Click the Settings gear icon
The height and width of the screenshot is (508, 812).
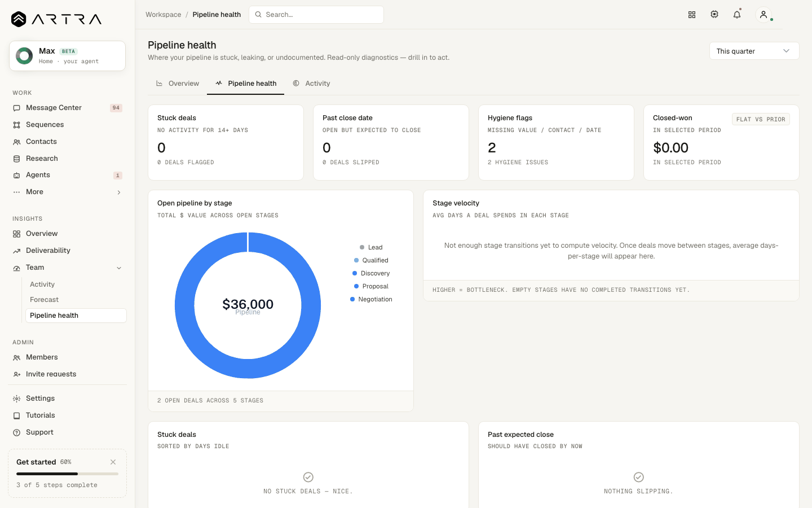[17, 398]
